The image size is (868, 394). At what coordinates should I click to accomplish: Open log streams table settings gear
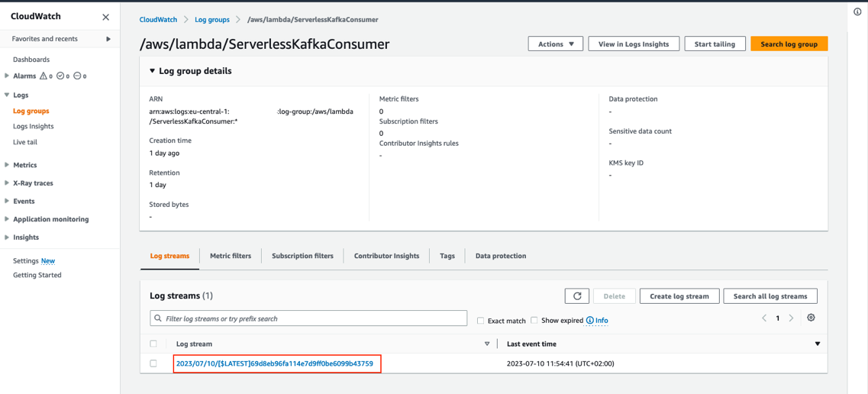tap(811, 318)
